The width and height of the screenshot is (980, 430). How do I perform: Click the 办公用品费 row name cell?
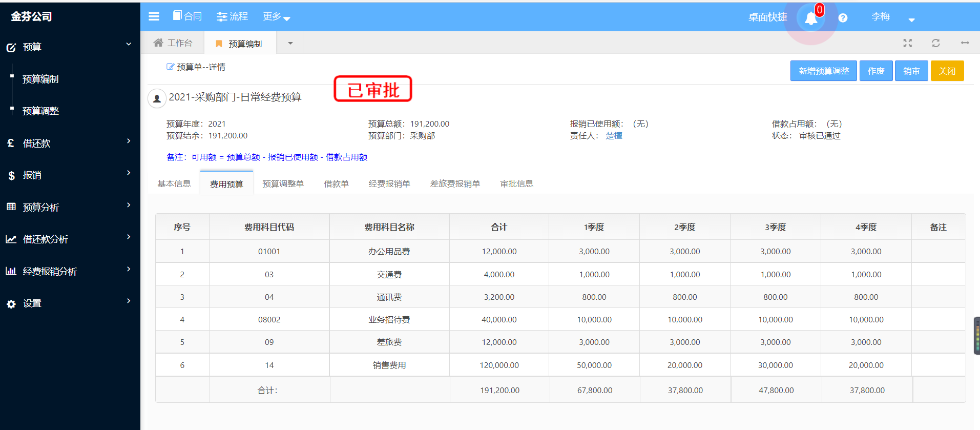point(389,252)
